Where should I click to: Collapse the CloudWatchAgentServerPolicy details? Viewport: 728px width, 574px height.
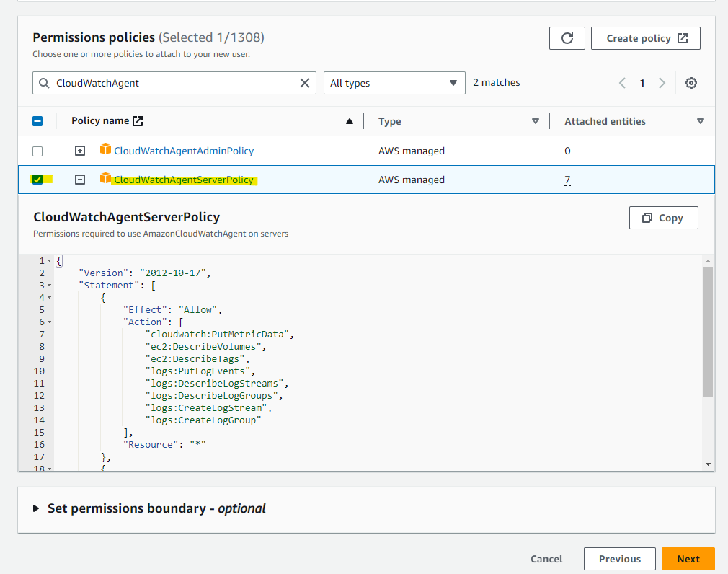click(x=80, y=180)
